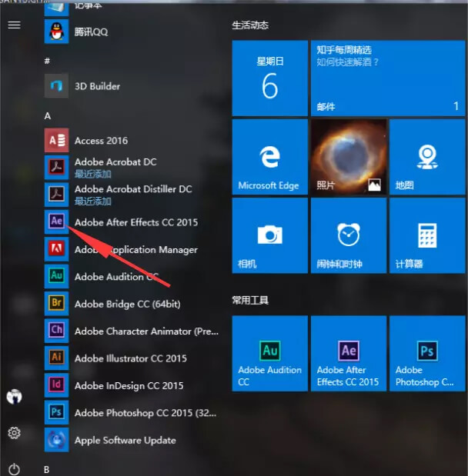
Task: Launch Adobe Photoshop tile
Action: pyautogui.click(x=427, y=354)
